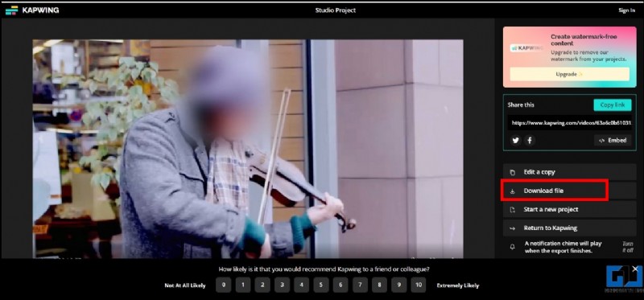This screenshot has width=644, height=300.
Task: Copy the share link
Action: tap(613, 105)
